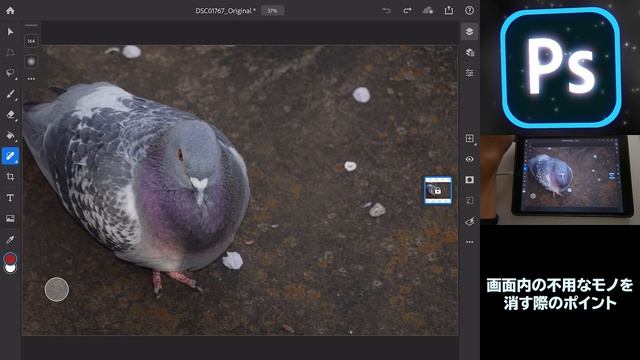Select the Place Image tool

[x=10, y=218]
